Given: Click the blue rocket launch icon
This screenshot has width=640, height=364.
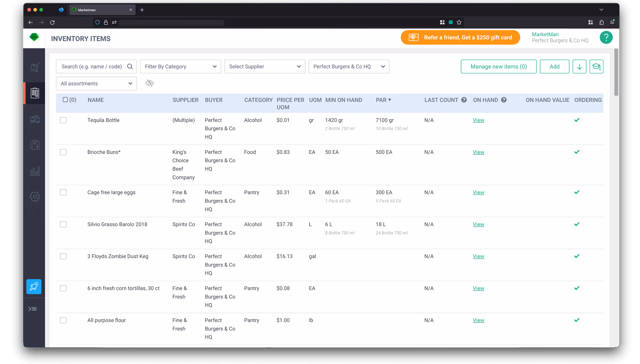Looking at the screenshot, I should [34, 286].
